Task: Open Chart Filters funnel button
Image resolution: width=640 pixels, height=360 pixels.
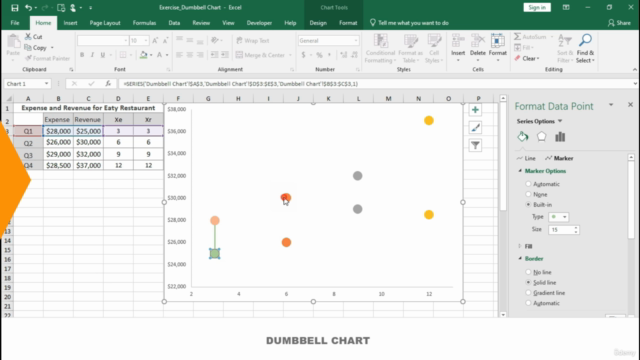Action: point(475,145)
